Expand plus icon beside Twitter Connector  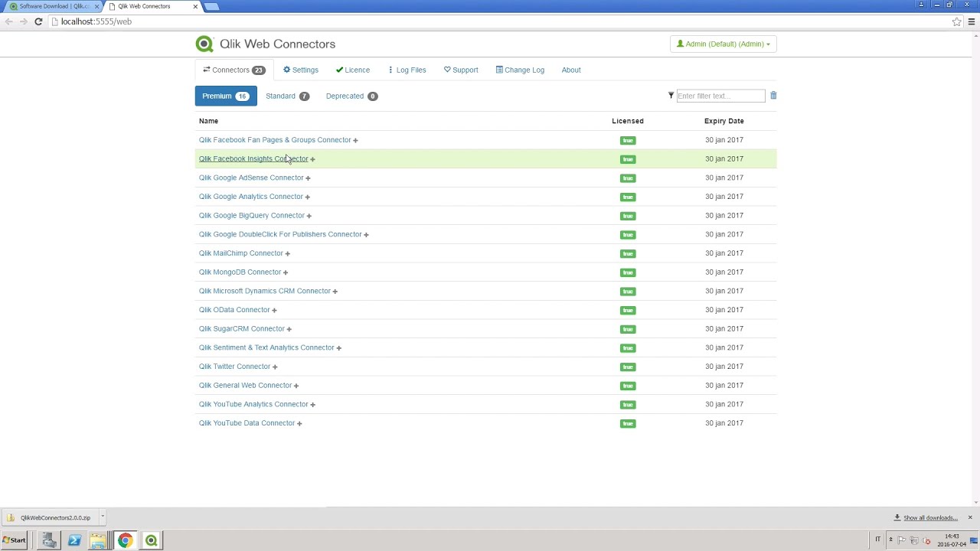(x=275, y=367)
